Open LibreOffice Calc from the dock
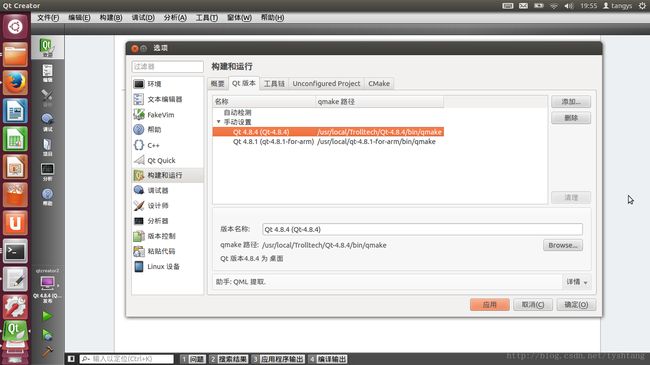650x365 pixels. (x=15, y=139)
